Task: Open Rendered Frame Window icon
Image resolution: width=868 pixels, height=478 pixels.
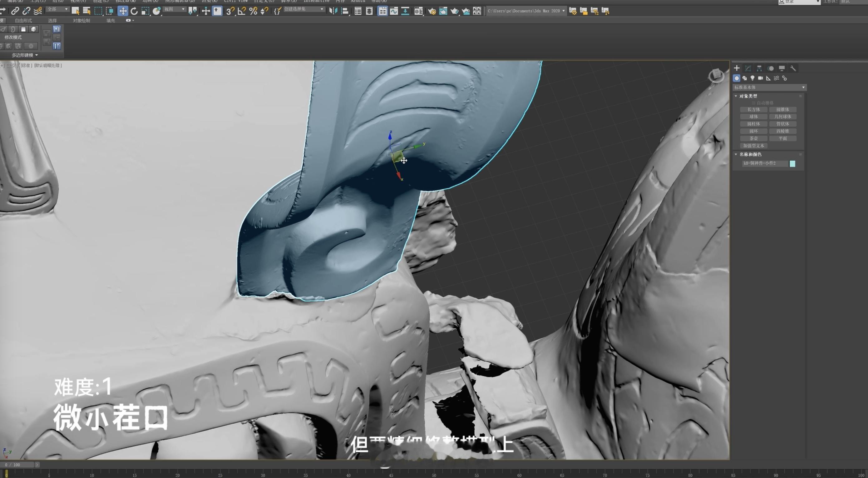Action: (443, 11)
